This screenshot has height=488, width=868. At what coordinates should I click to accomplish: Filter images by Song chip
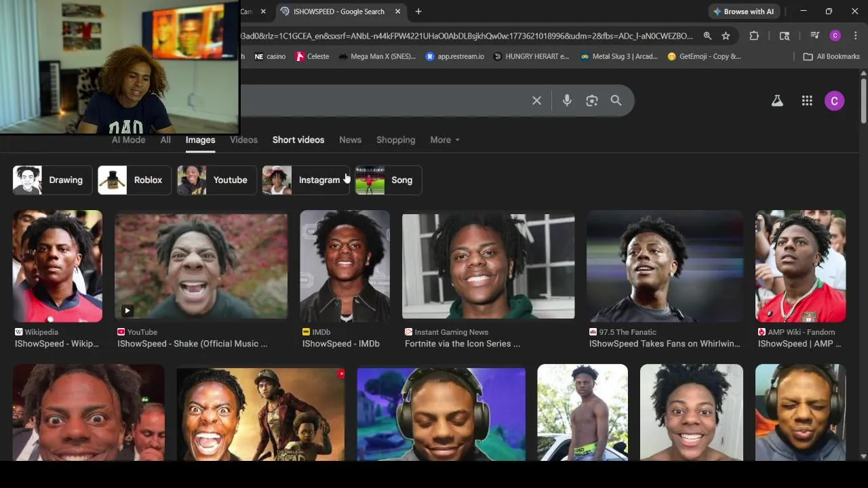pos(388,180)
